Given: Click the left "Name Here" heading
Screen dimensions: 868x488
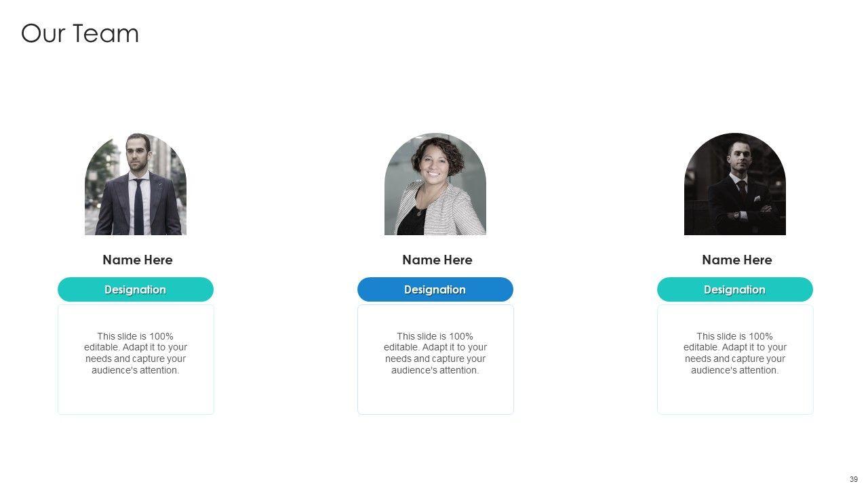Looking at the screenshot, I should 138,260.
